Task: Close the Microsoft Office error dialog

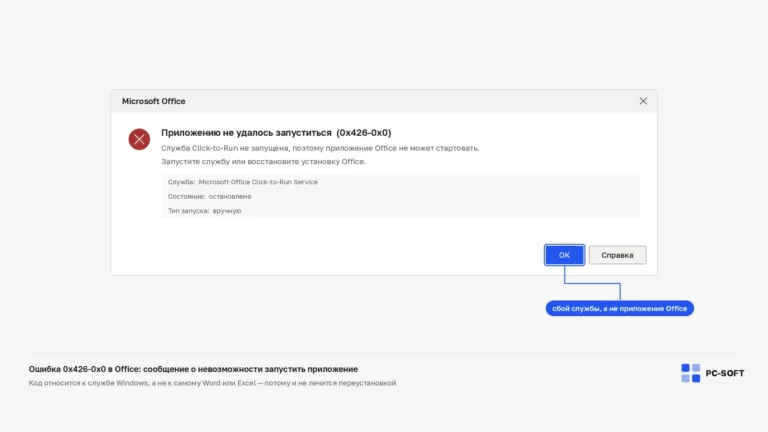Action: (643, 101)
